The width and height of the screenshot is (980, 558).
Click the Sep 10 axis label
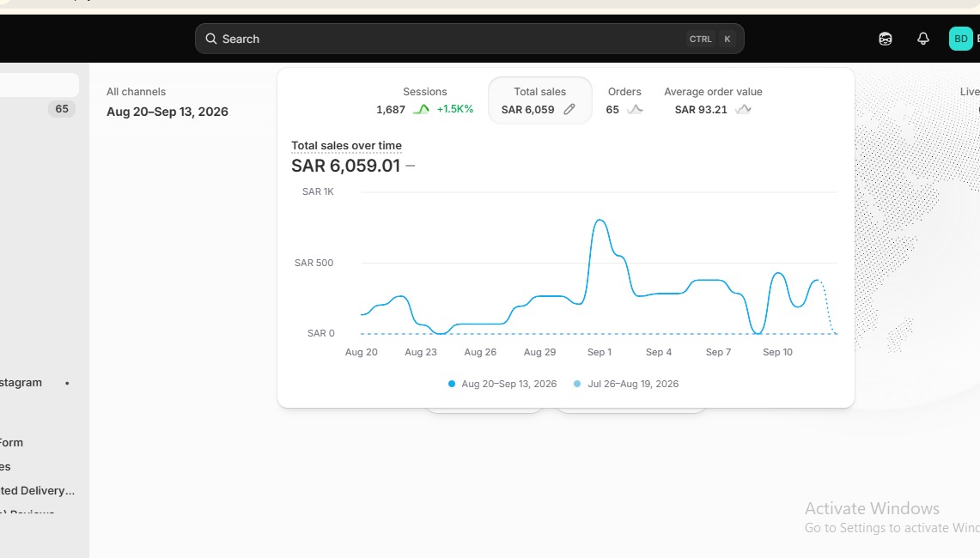coord(777,353)
